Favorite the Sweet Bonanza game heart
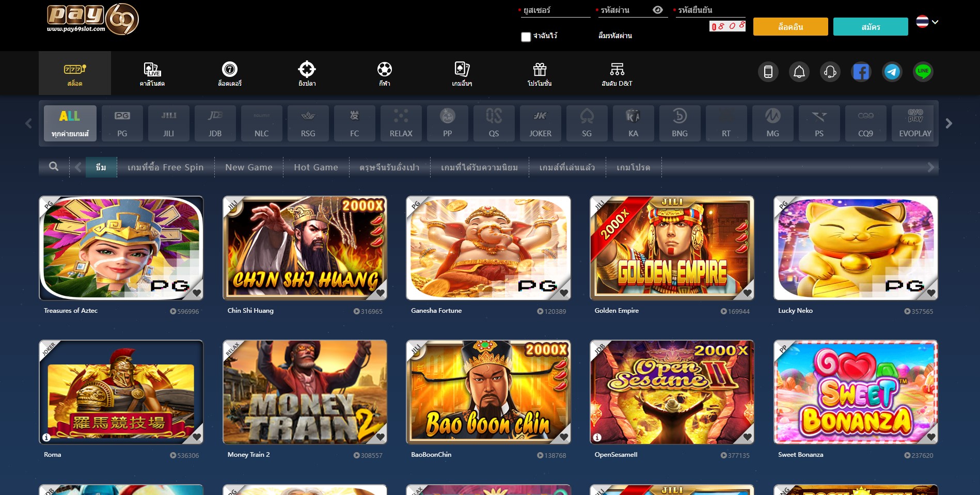Image resolution: width=980 pixels, height=495 pixels. [x=931, y=437]
